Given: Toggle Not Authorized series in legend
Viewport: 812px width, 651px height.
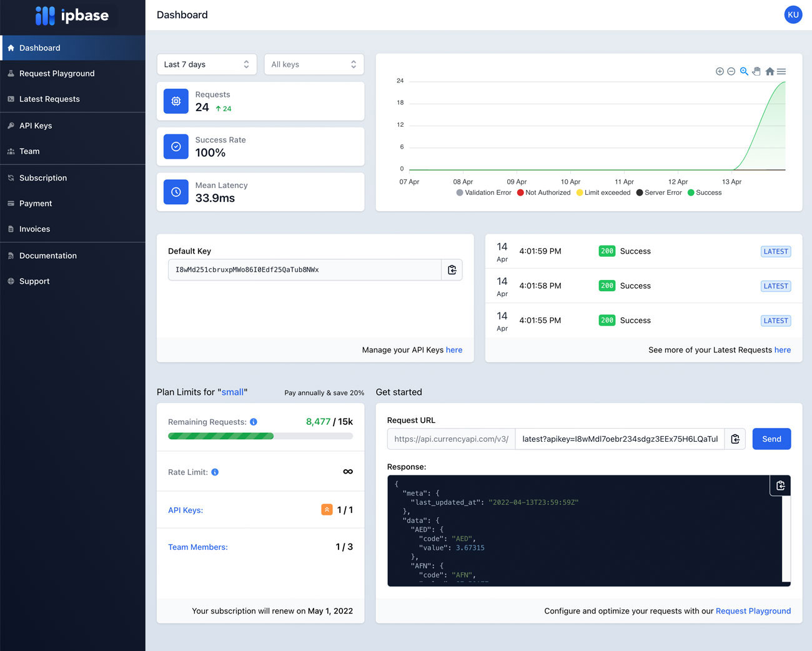Looking at the screenshot, I should tap(543, 192).
